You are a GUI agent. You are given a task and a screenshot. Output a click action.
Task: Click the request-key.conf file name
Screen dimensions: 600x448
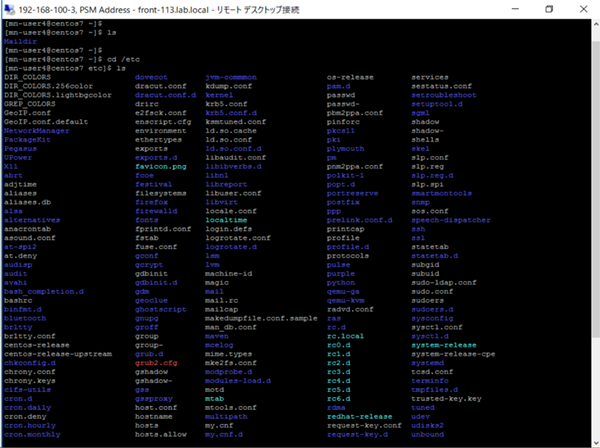tap(364, 425)
